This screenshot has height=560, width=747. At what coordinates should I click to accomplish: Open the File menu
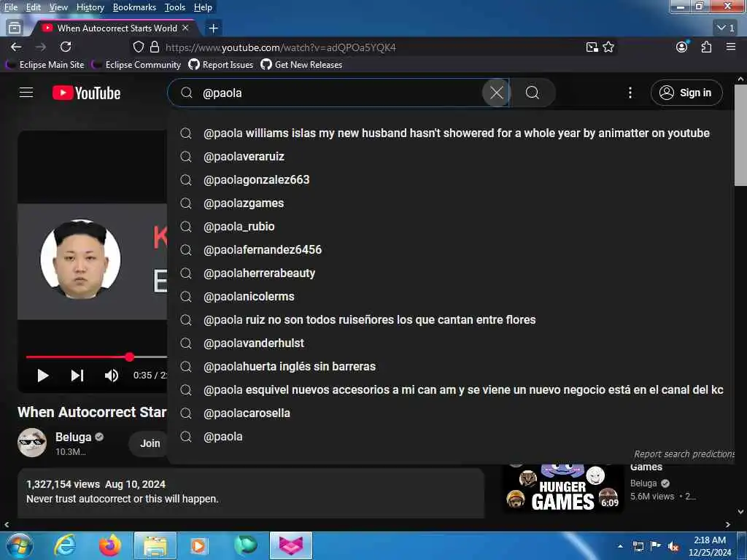(10, 7)
